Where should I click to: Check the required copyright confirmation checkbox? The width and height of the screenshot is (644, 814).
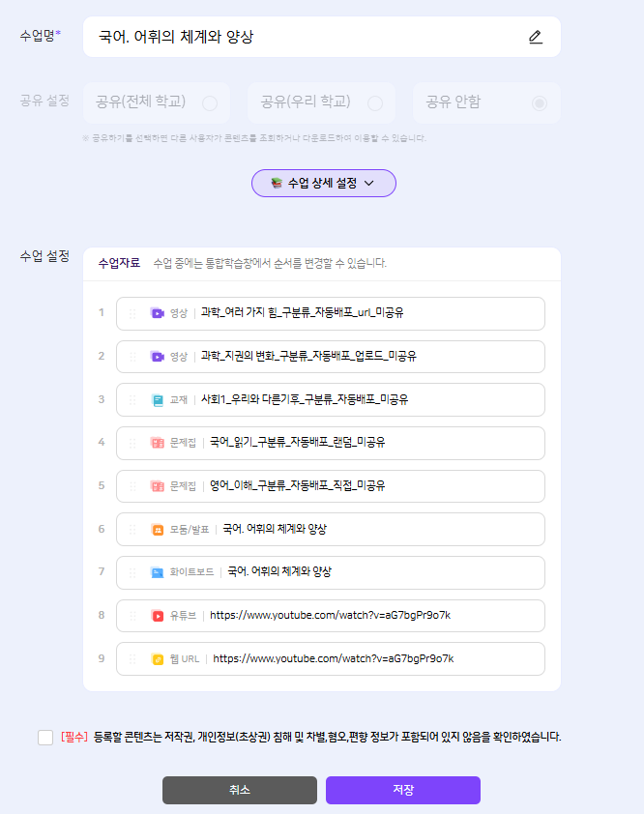pyautogui.click(x=45, y=738)
